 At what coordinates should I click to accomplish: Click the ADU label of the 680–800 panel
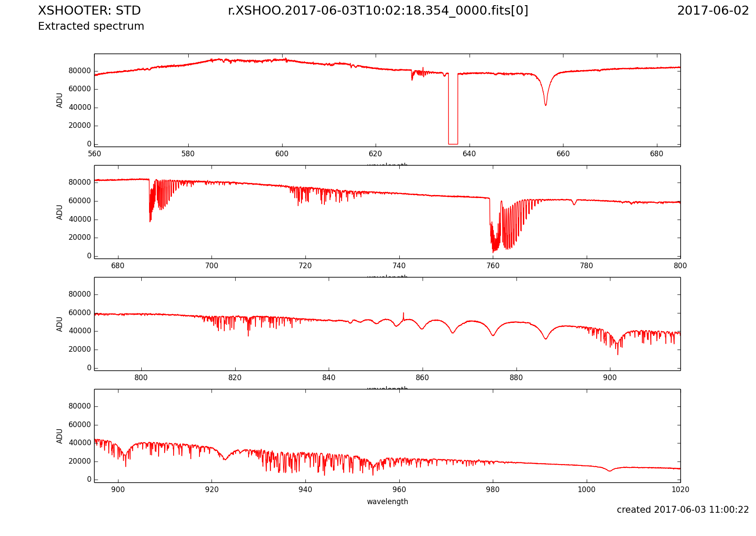pyautogui.click(x=60, y=212)
